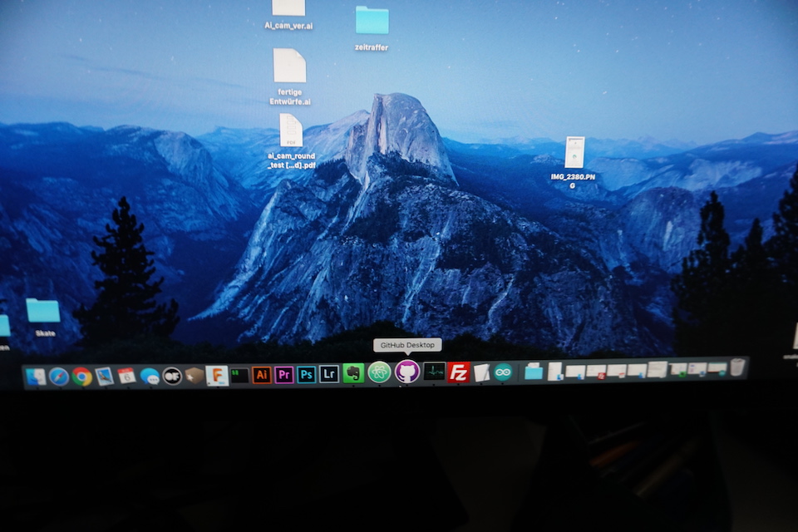
Task: Open the Terminal icon in the dock
Action: pos(239,375)
